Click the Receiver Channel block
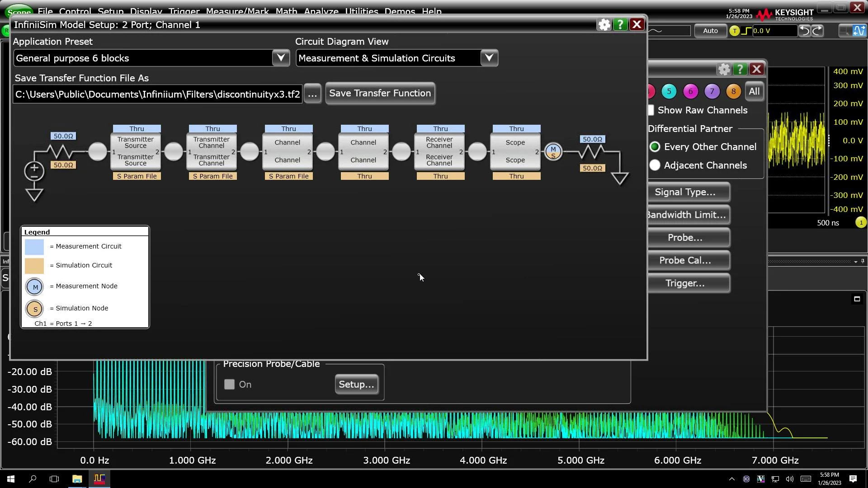The height and width of the screenshot is (488, 868). coord(439,152)
